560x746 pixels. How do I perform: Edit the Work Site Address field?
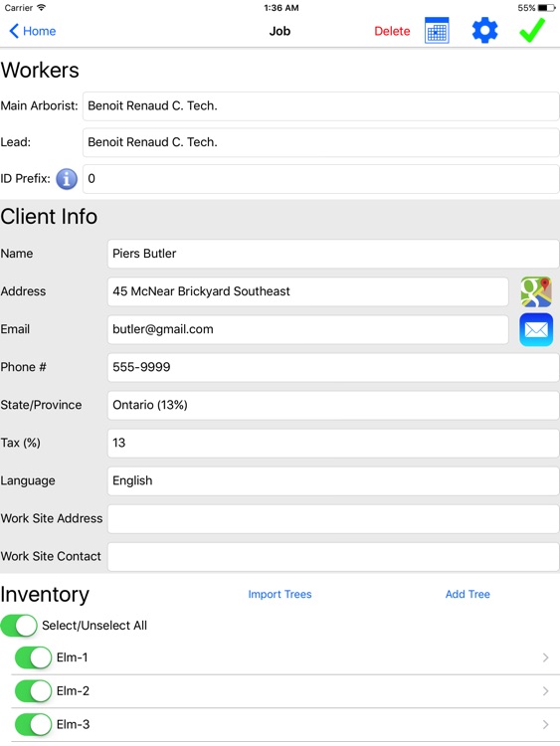point(333,518)
